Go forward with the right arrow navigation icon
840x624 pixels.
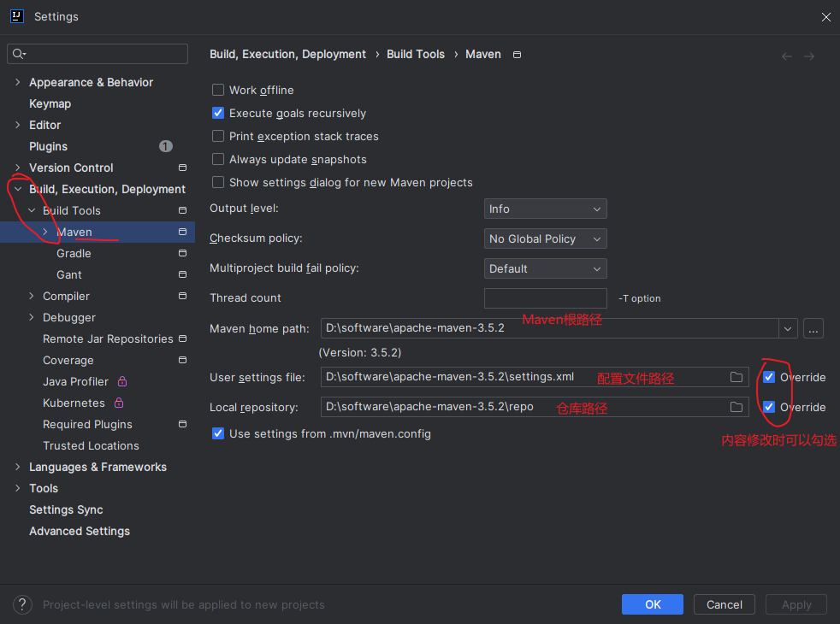pyautogui.click(x=809, y=56)
